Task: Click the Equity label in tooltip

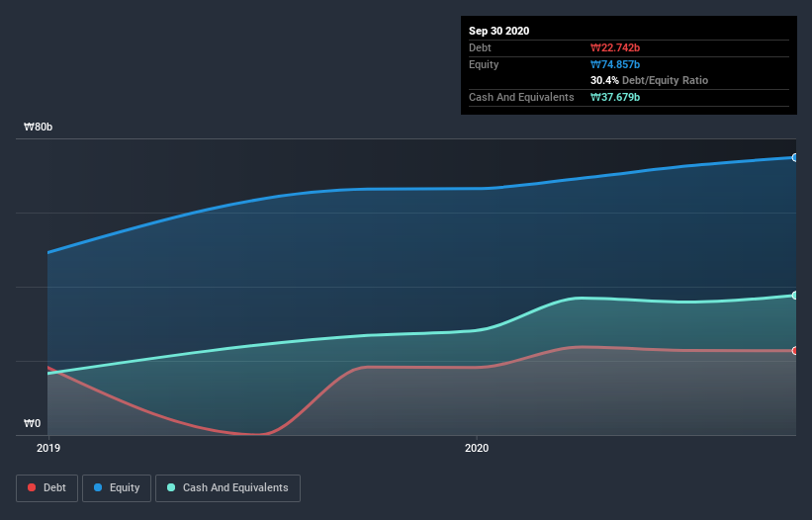Action: [484, 64]
